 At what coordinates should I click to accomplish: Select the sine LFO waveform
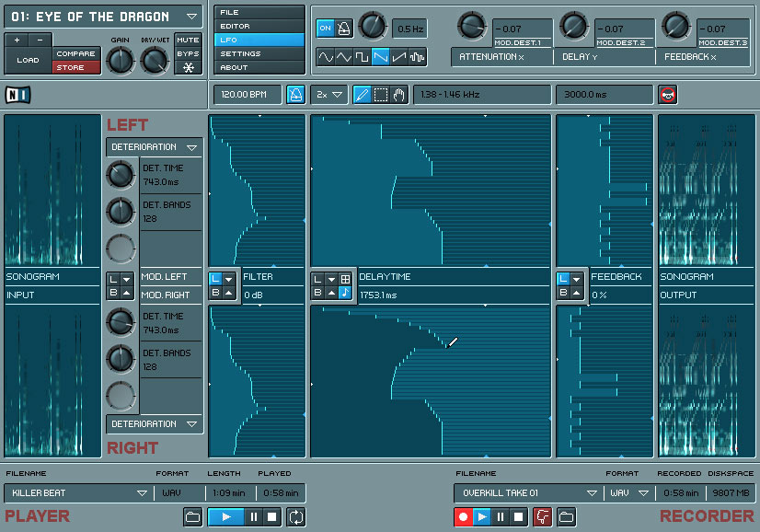tap(326, 57)
